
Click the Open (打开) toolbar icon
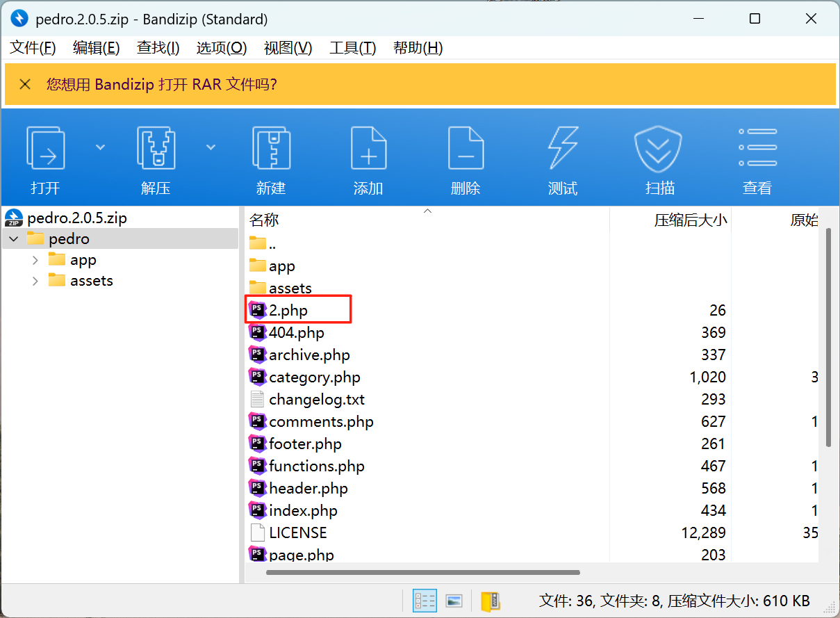(46, 147)
